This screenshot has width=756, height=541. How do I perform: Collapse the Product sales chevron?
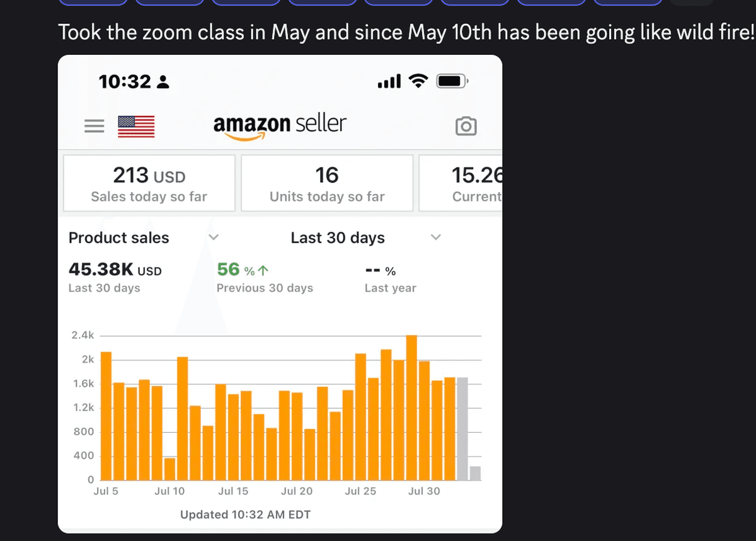[x=214, y=237]
